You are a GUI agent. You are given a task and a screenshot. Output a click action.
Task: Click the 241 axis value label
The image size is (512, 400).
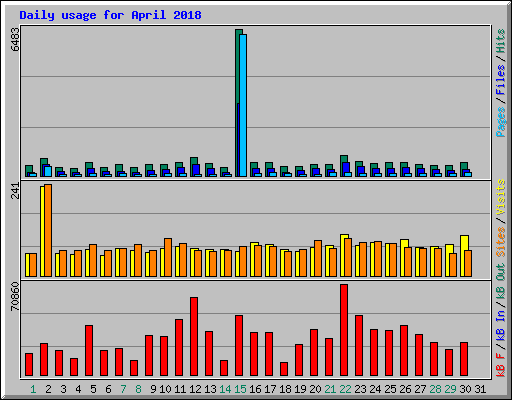pyautogui.click(x=15, y=191)
